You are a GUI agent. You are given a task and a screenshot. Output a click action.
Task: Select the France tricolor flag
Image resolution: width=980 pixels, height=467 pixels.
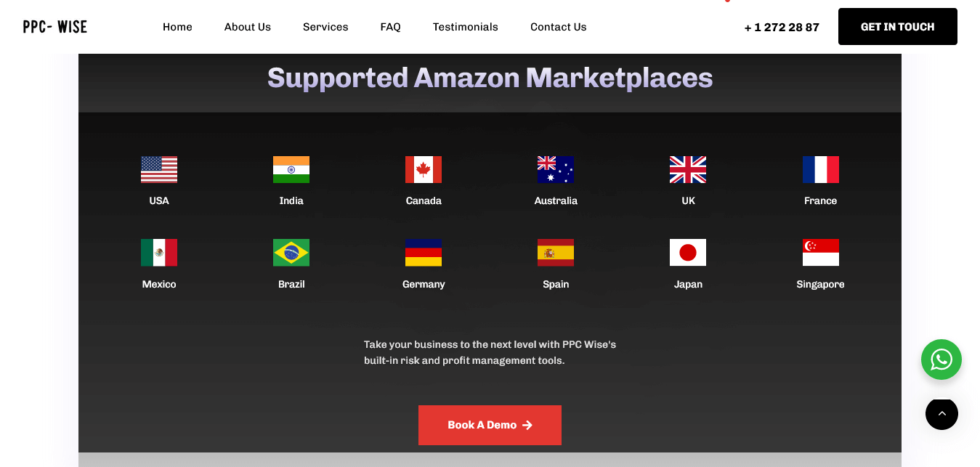821,169
